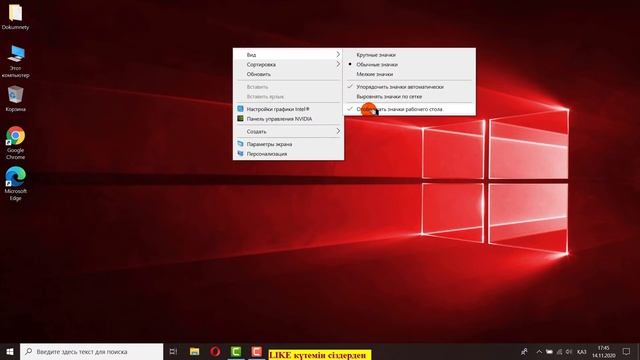Open the Windows Start menu
This screenshot has height=360, width=640.
10,351
